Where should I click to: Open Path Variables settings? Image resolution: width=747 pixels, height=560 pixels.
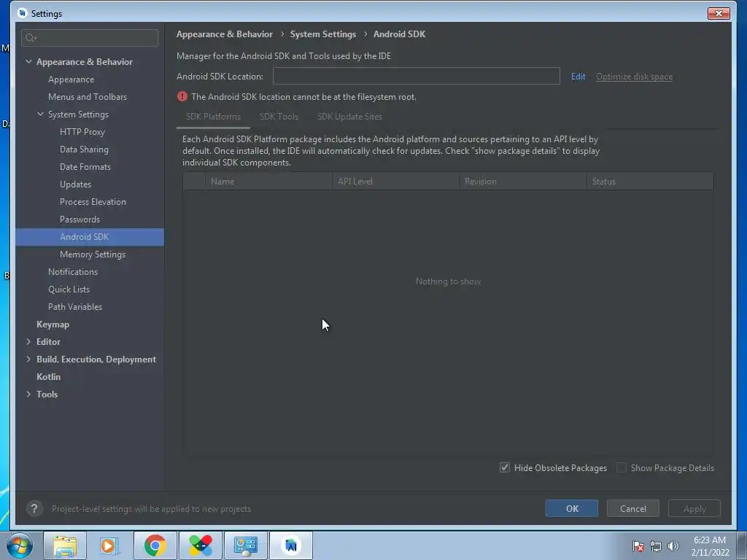(x=75, y=307)
